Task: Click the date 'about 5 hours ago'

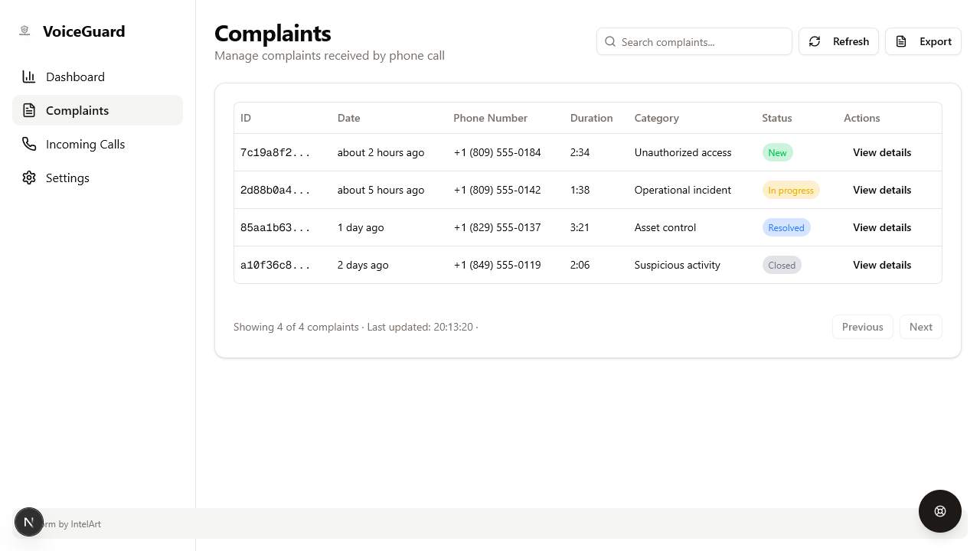Action: pyautogui.click(x=381, y=190)
